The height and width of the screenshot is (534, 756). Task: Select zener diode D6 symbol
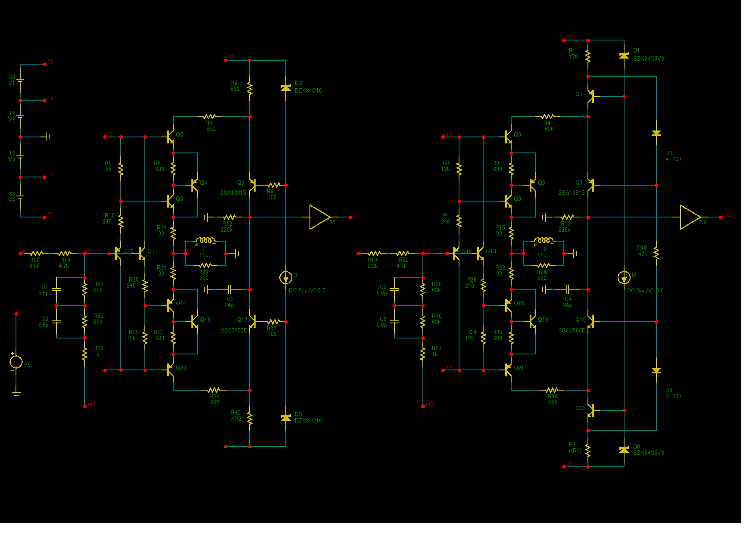624,450
